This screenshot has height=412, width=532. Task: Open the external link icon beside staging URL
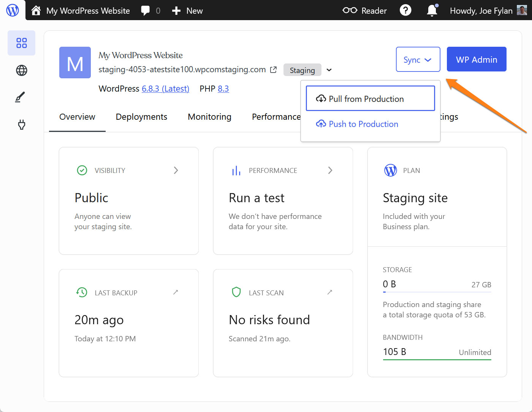(x=273, y=70)
